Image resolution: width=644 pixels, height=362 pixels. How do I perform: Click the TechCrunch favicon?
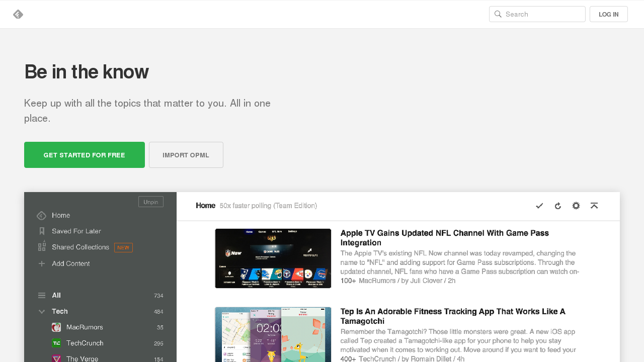click(x=56, y=343)
